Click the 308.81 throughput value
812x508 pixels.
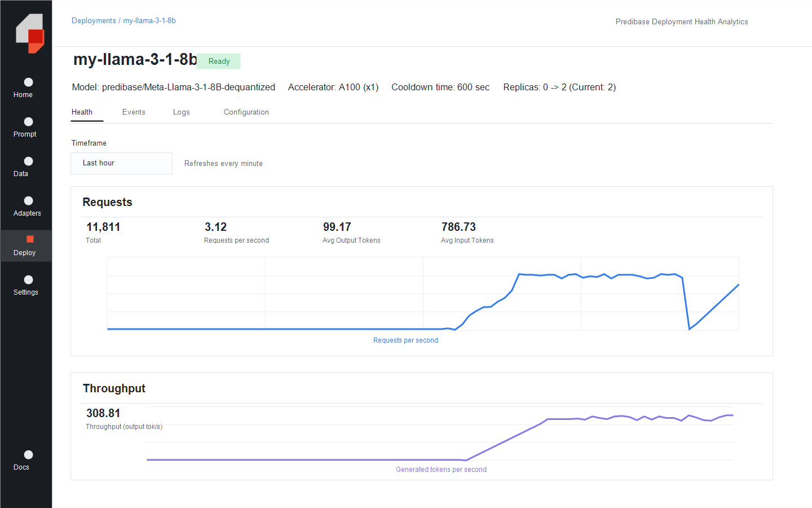coord(103,413)
